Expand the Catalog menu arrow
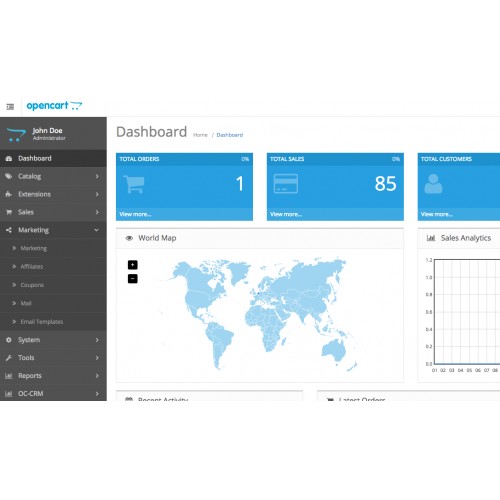 [x=97, y=176]
